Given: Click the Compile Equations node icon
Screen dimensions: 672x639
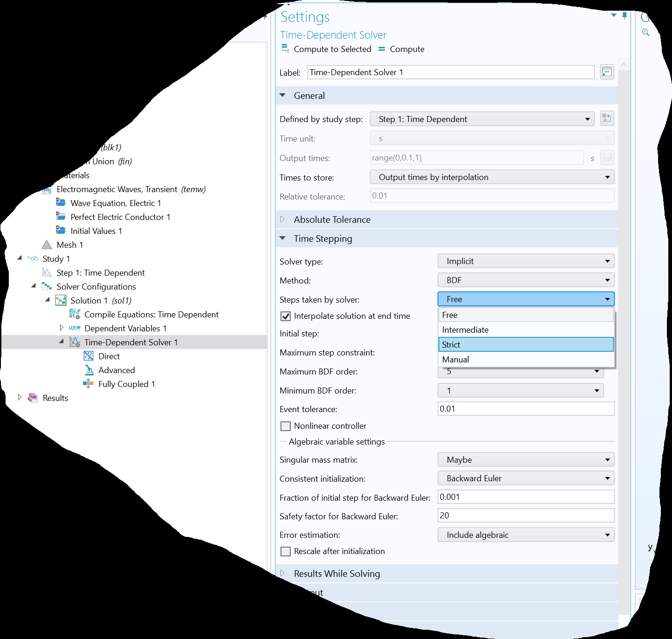Looking at the screenshot, I should coord(74,314).
